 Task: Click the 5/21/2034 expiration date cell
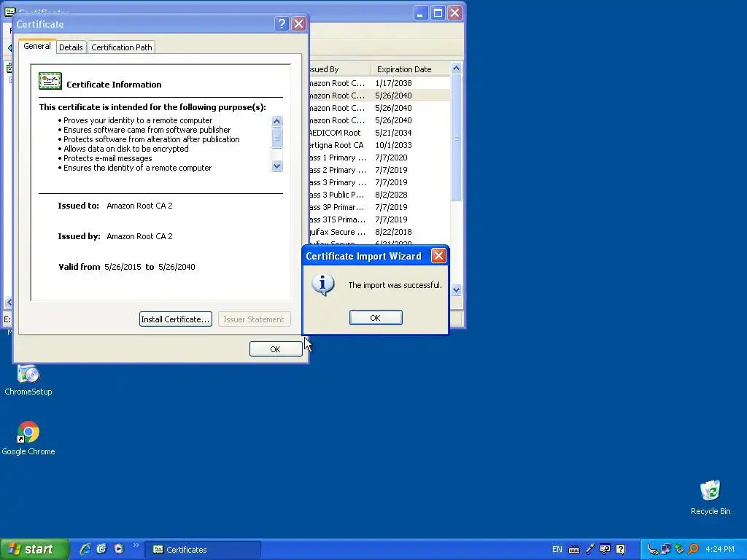pos(393,133)
